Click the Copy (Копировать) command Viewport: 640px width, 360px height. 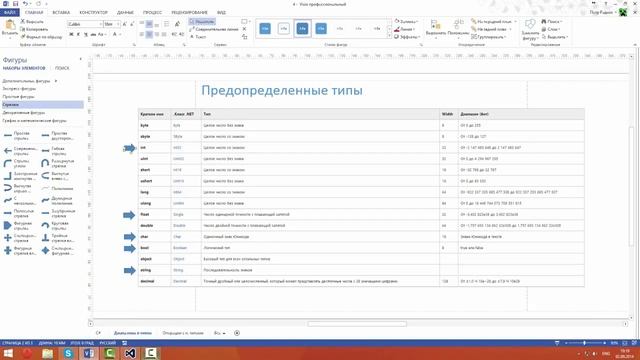(x=35, y=29)
